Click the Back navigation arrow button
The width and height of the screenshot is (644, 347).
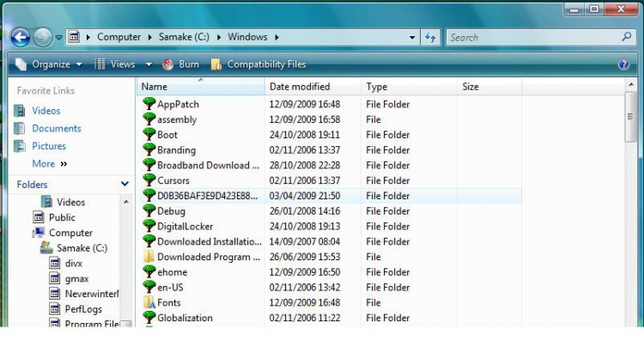20,37
